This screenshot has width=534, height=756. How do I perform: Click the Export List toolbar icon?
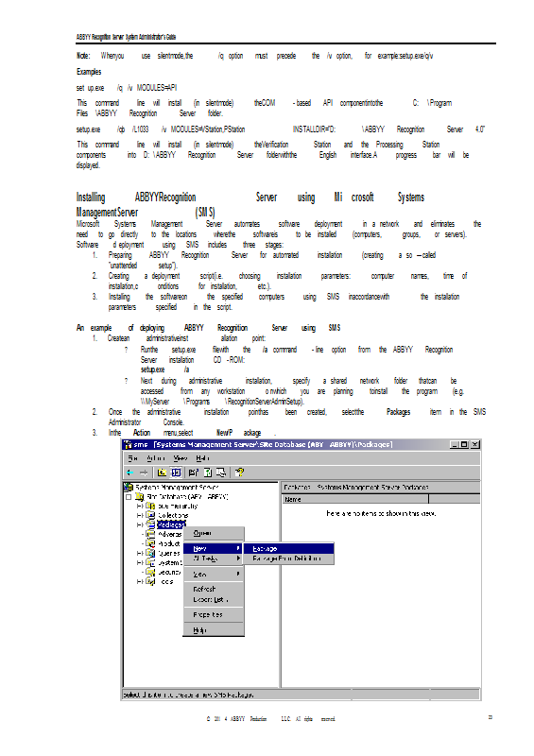pos(221,472)
